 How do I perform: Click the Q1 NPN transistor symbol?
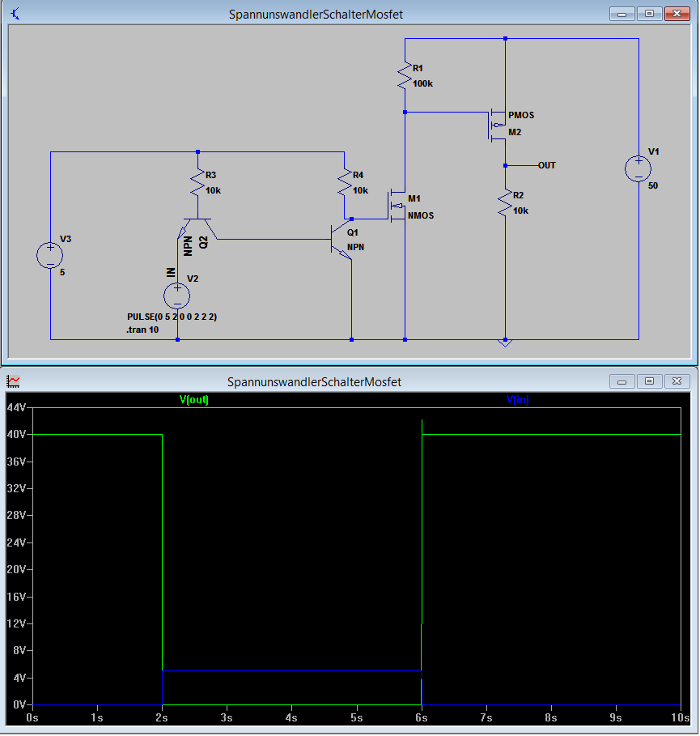coord(342,240)
